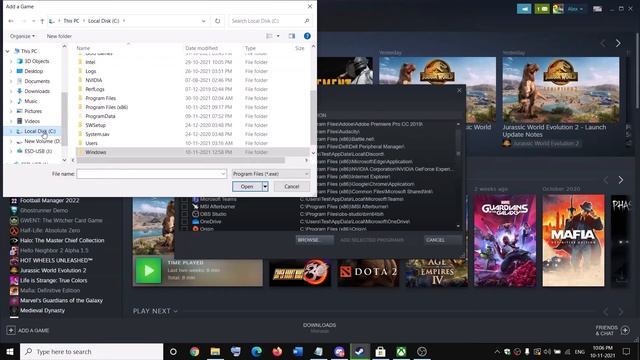Tick the OneDrive checkbox

(x=184, y=222)
